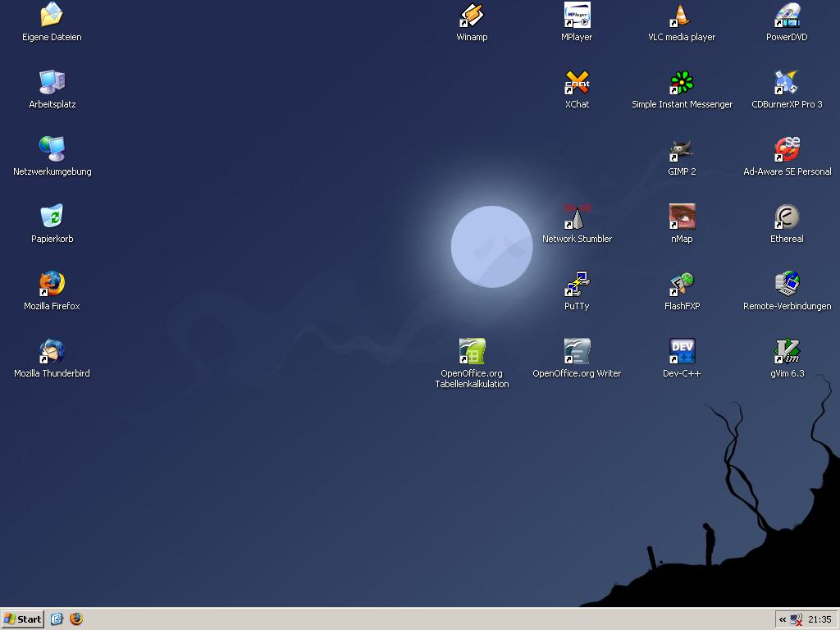Select the Simple Instant Messenger flower icon
The image size is (840, 630).
[682, 82]
